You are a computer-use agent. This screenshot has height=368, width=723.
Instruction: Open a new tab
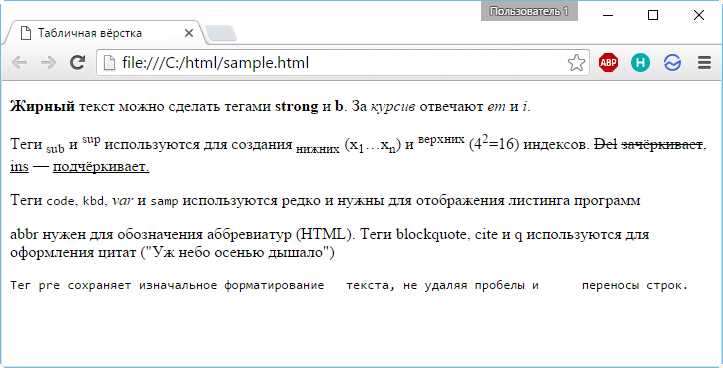(x=220, y=34)
